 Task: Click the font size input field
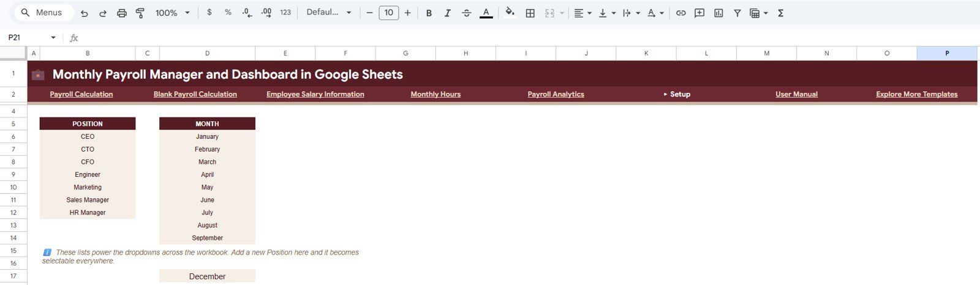[x=388, y=12]
